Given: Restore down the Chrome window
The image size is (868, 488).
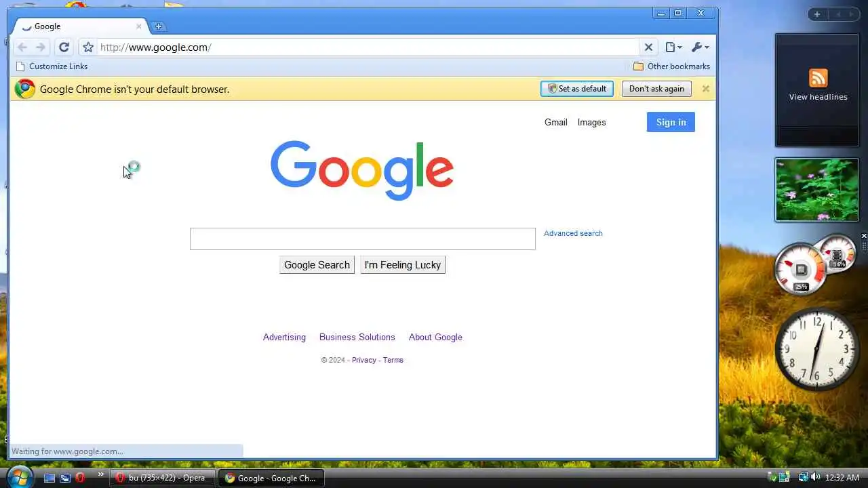Looking at the screenshot, I should point(678,13).
